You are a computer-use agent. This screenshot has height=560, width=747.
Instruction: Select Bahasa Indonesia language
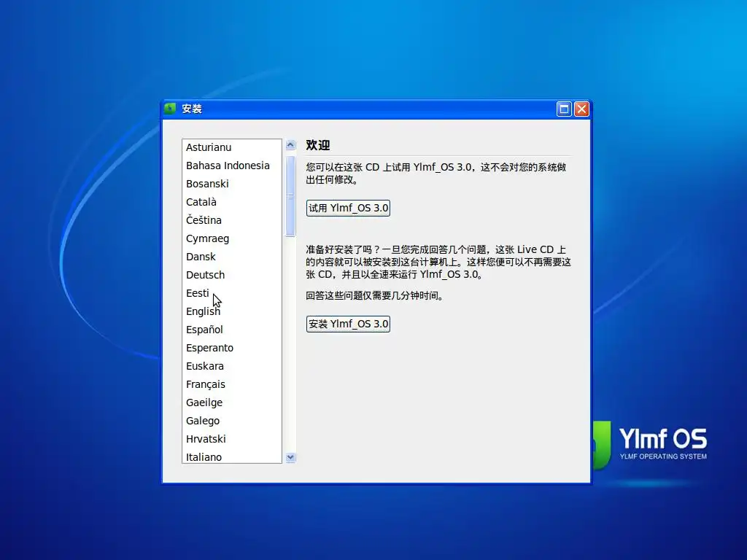[x=231, y=166]
